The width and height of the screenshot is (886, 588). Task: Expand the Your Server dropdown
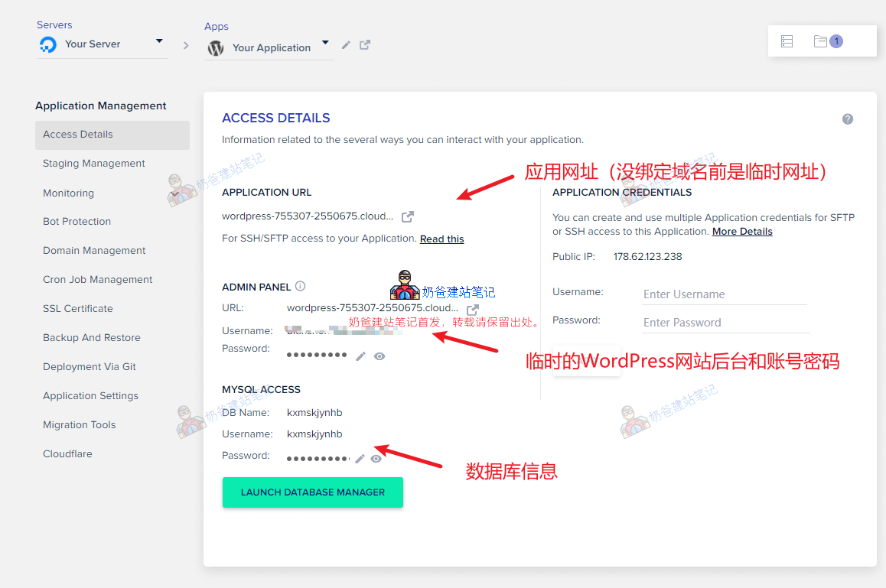click(x=159, y=41)
